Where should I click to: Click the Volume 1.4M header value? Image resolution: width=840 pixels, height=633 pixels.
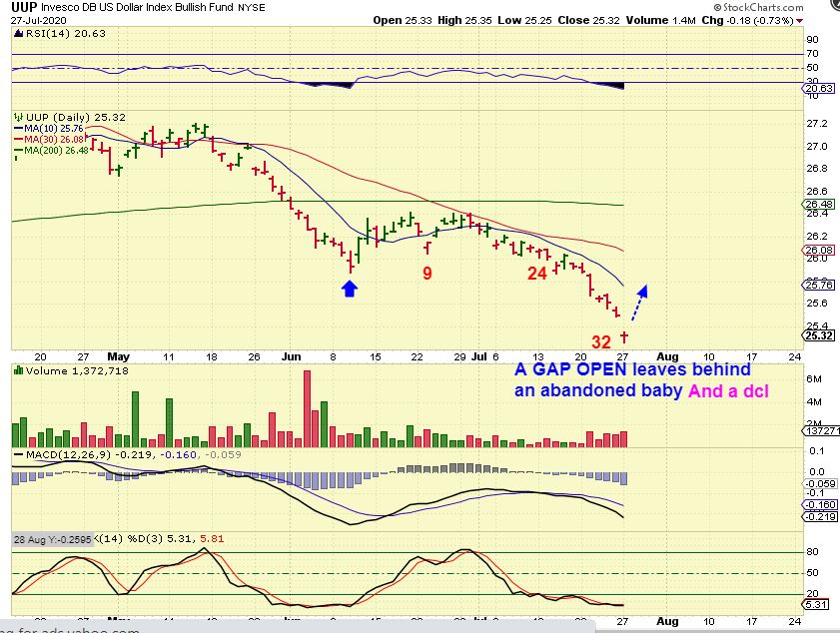click(x=660, y=20)
